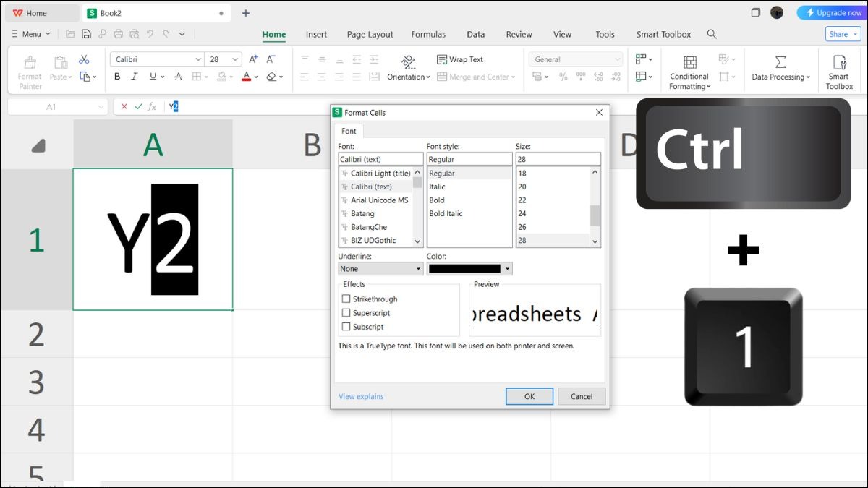Confirm the formula bar entry with checkmark
This screenshot has width=868, height=488.
(x=138, y=106)
